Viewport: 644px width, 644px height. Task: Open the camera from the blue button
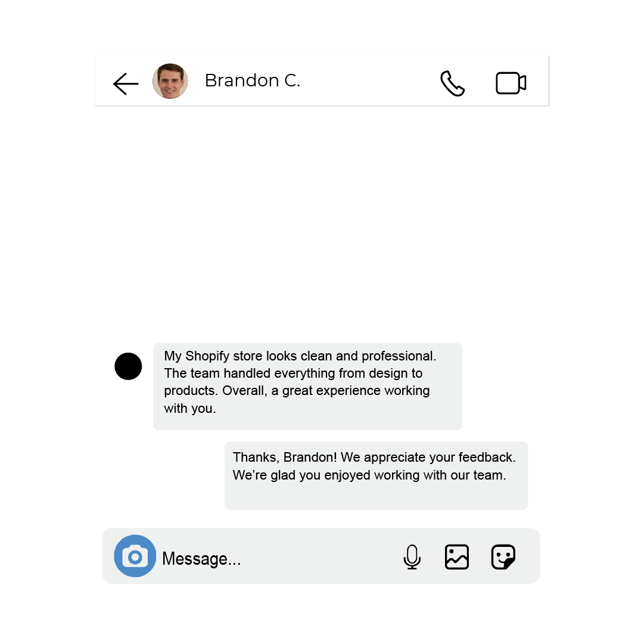click(x=135, y=556)
